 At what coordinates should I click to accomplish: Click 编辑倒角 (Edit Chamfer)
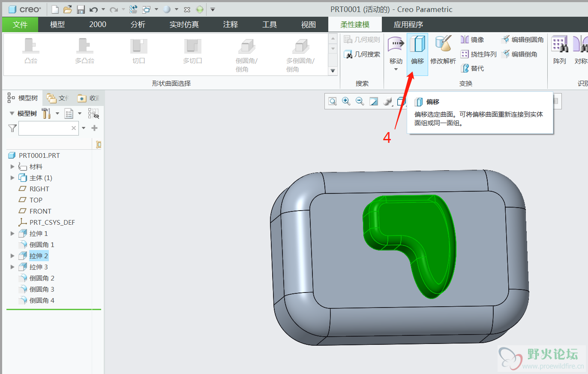pos(519,54)
